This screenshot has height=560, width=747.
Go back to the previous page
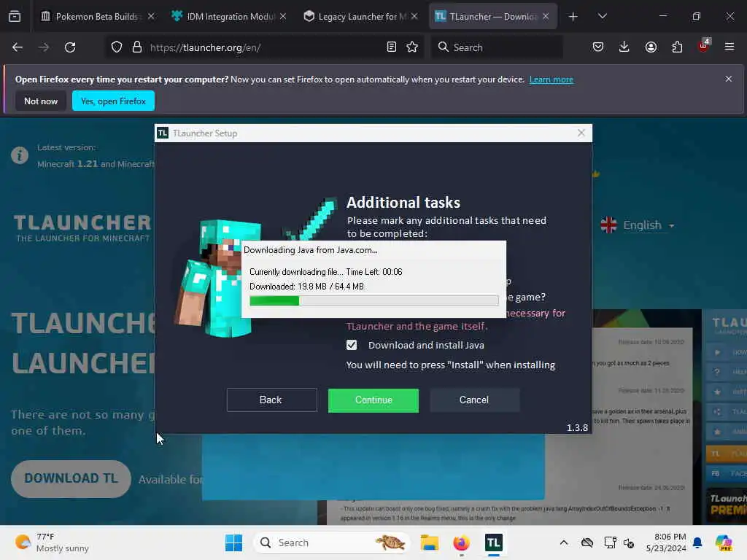click(18, 47)
